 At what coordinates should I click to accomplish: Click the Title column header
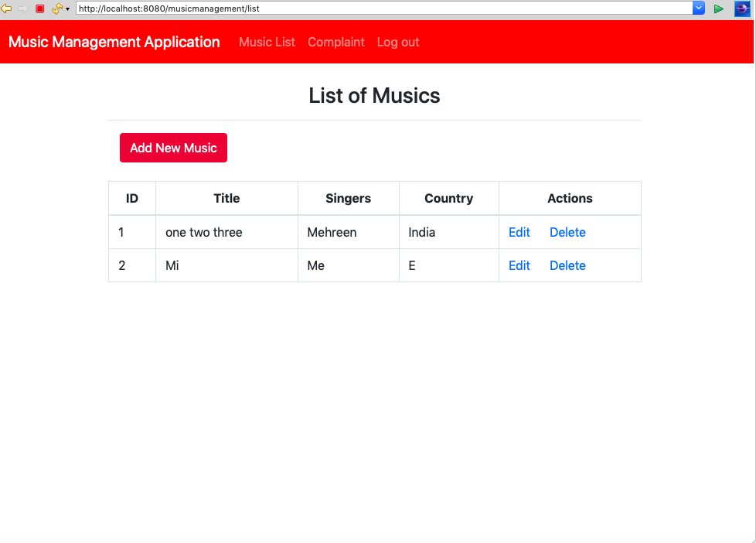coord(226,198)
